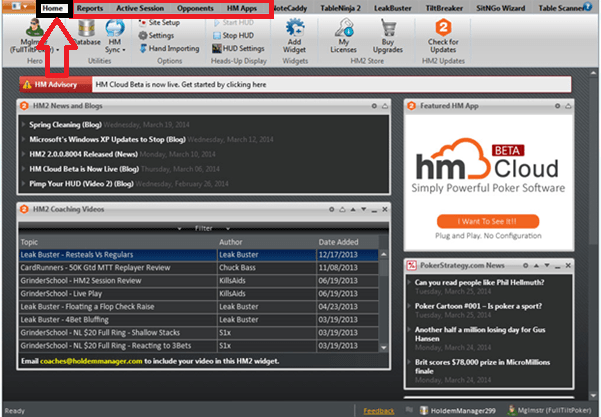The height and width of the screenshot is (417, 601).
Task: Sort by Date Added column header
Action: [x=338, y=242]
